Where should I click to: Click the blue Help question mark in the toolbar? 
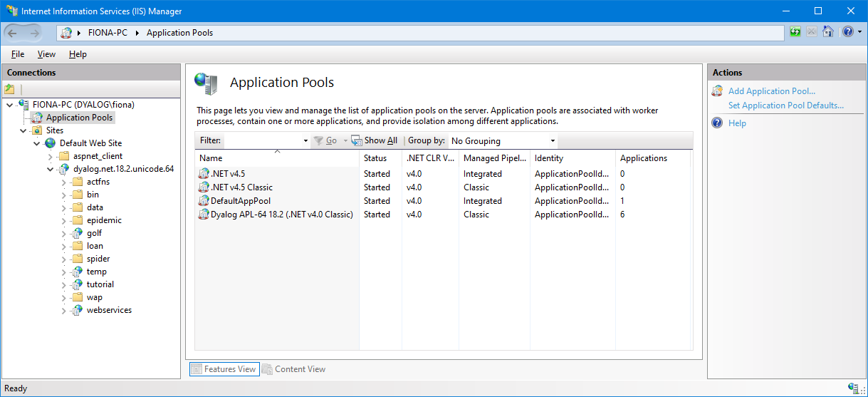(848, 32)
